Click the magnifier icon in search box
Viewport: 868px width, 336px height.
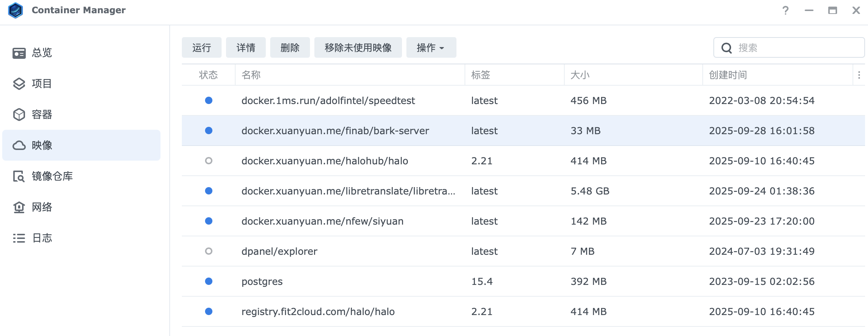coord(726,48)
